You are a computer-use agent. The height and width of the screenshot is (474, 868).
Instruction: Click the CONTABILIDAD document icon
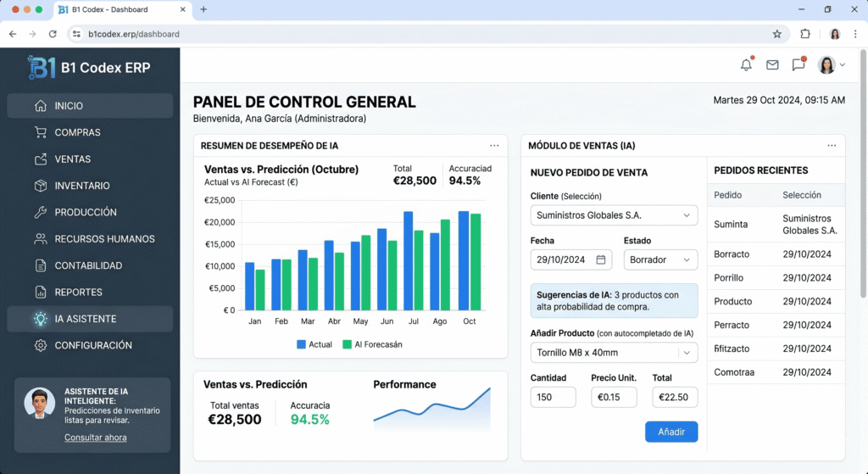(x=41, y=265)
